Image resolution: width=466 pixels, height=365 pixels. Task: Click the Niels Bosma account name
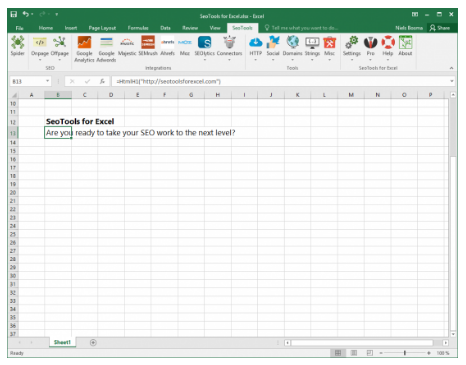click(409, 28)
